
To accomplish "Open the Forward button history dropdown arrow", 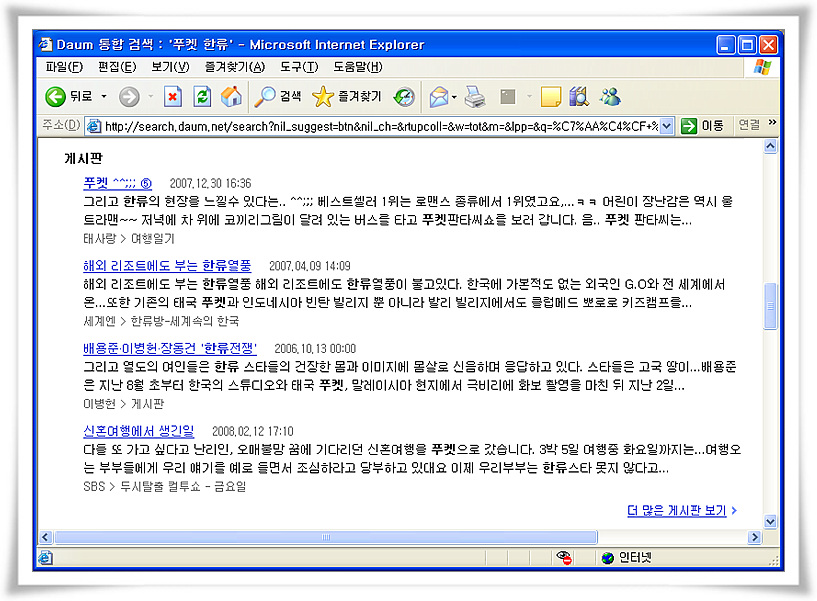I will (151, 96).
